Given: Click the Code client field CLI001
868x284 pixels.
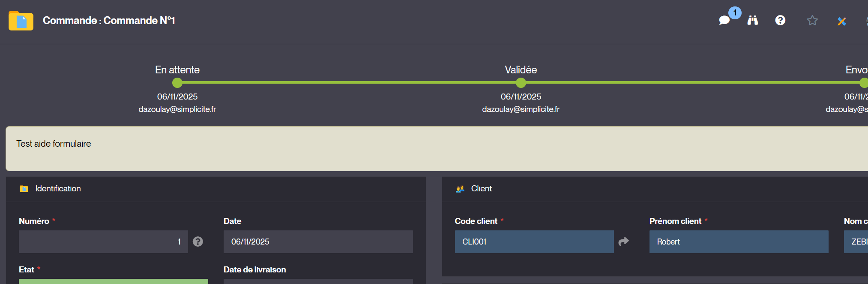Looking at the screenshot, I should click(534, 242).
